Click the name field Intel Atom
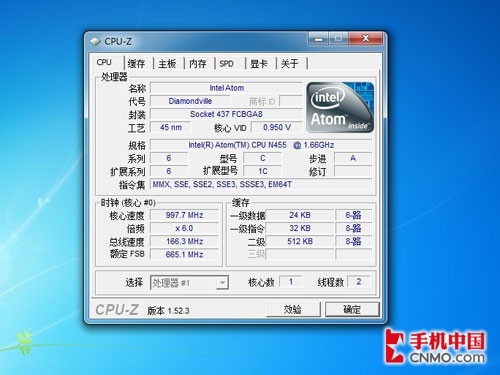 point(226,88)
